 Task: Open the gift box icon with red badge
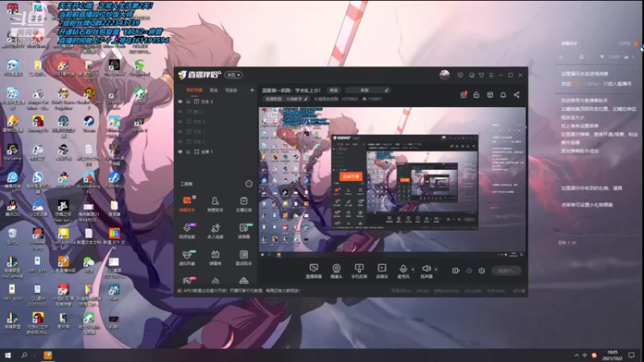[x=464, y=95]
